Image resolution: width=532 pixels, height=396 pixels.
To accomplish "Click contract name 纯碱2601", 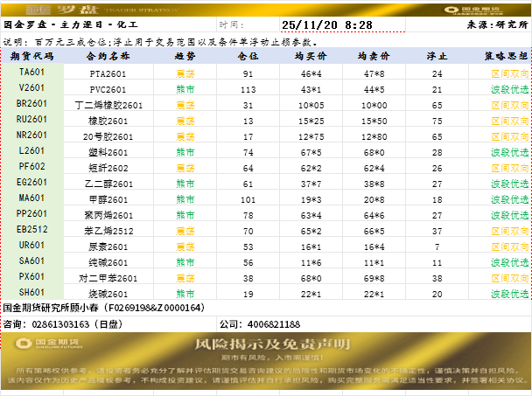I will pos(108,262).
